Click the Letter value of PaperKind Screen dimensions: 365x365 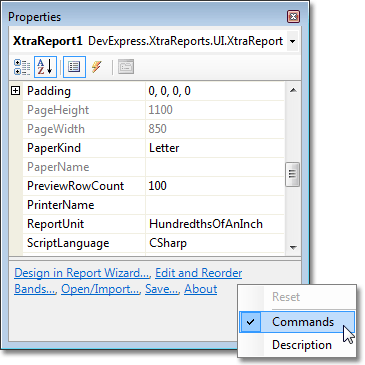pyautogui.click(x=164, y=148)
